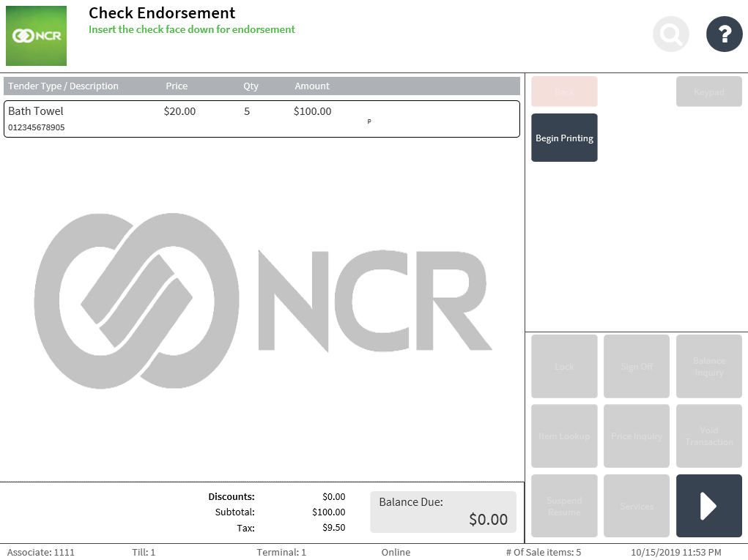Click the Online status indicator
Image resolution: width=748 pixels, height=560 pixels.
396,553
